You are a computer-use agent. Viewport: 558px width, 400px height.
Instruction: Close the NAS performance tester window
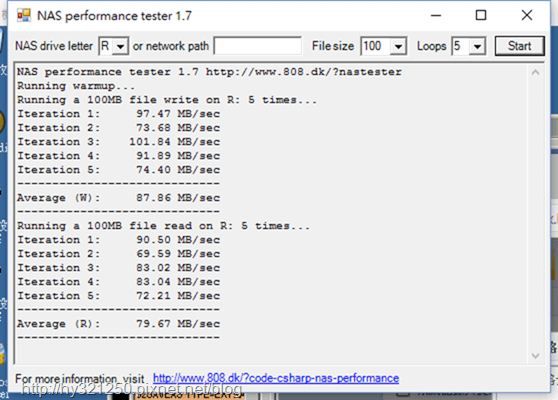[x=527, y=15]
